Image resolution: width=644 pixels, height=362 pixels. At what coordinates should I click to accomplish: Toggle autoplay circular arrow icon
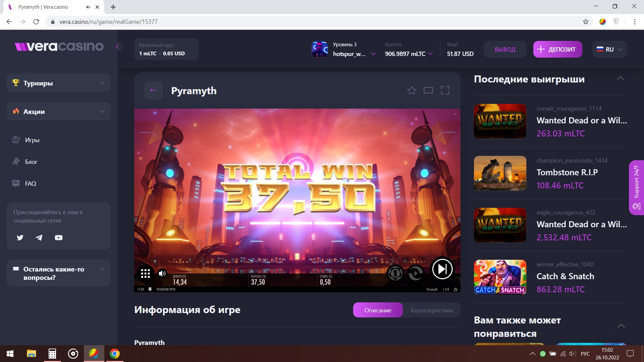pos(416,274)
